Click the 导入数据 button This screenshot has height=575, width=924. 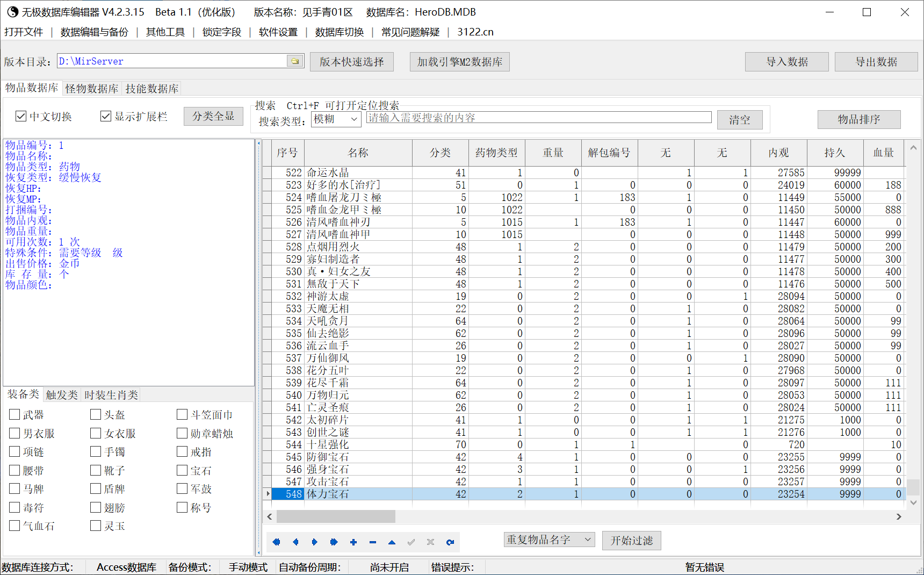(x=787, y=62)
